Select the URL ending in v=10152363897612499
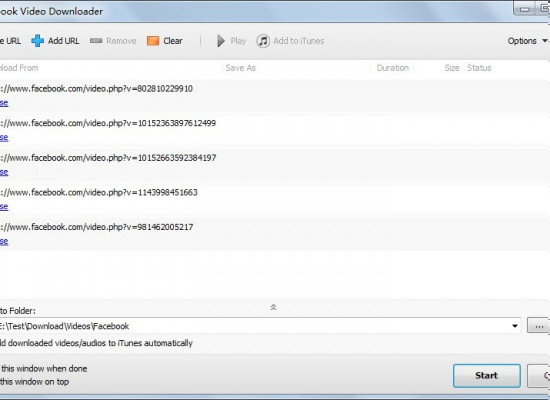This screenshot has height=400, width=550. (x=108, y=123)
